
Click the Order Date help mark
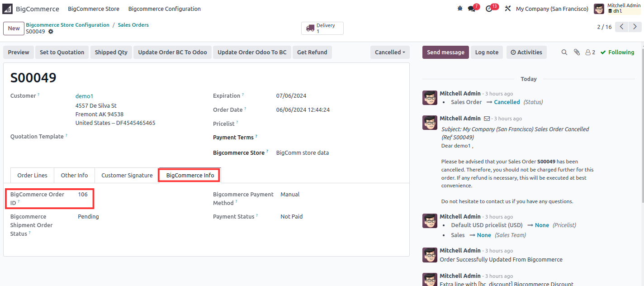[x=246, y=109]
